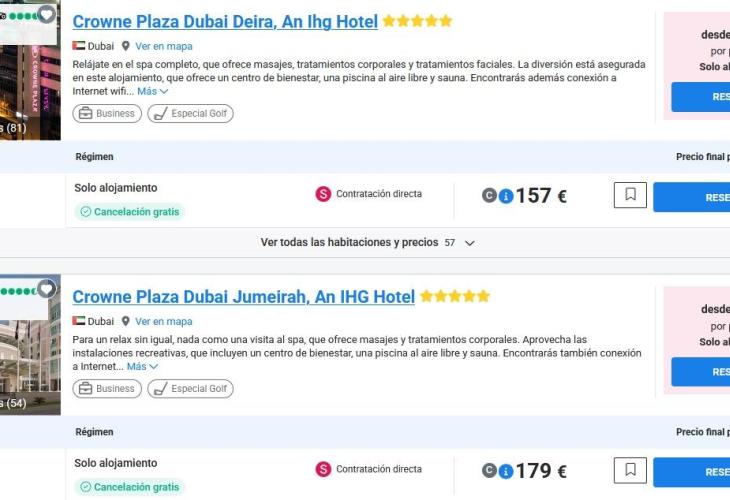
Task: Open map pin for Crowne Plaza Deira
Action: tap(126, 46)
